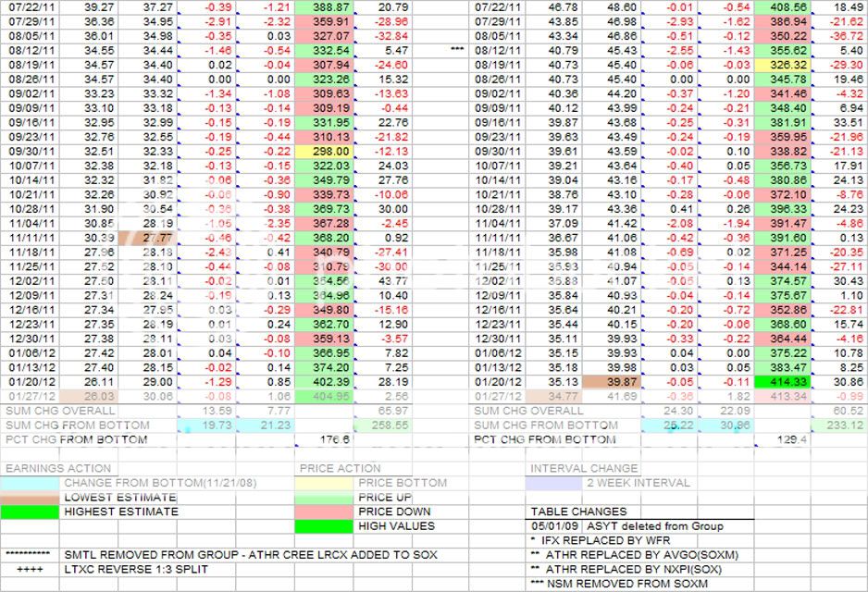This screenshot has width=868, height=592.
Task: Click the green Highest Estimate legend swatch
Action: click(x=31, y=512)
